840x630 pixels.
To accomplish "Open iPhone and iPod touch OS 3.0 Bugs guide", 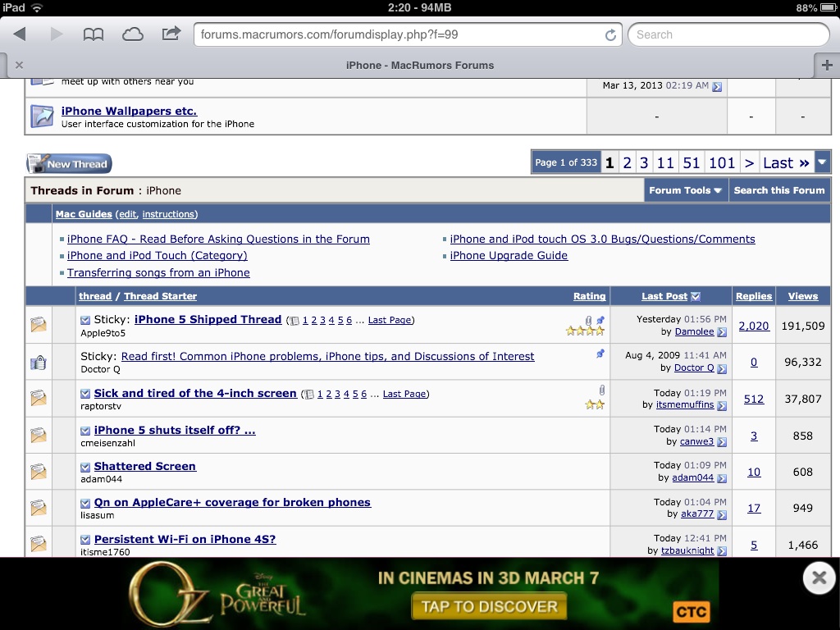I will point(602,239).
